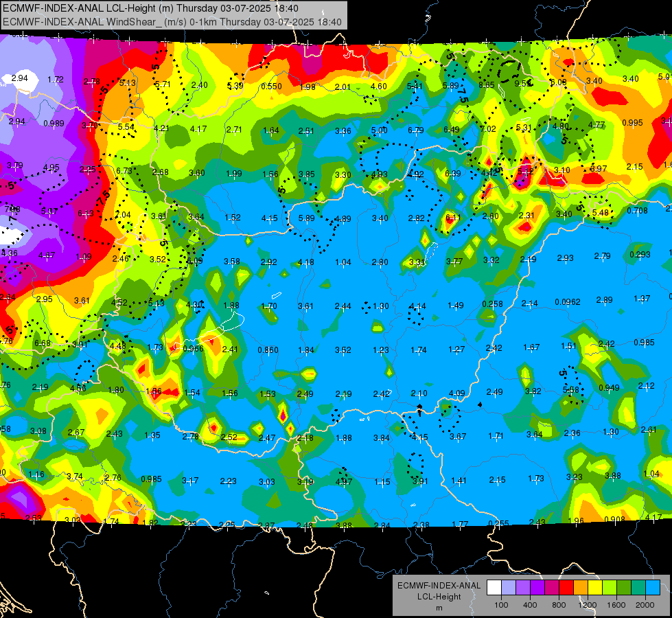
Task: Click the wind shear value 3.84
Action: pyautogui.click(x=382, y=438)
